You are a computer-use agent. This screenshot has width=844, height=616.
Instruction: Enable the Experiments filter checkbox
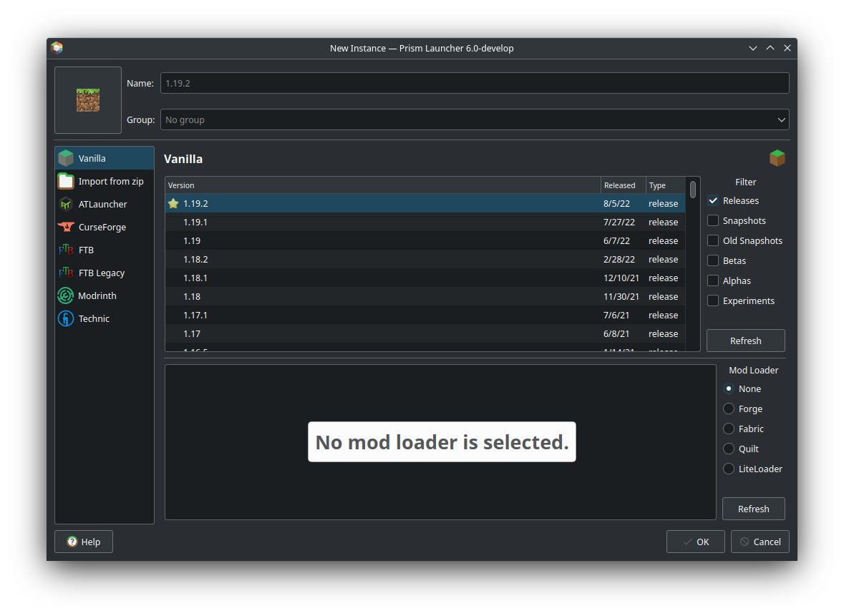point(713,300)
